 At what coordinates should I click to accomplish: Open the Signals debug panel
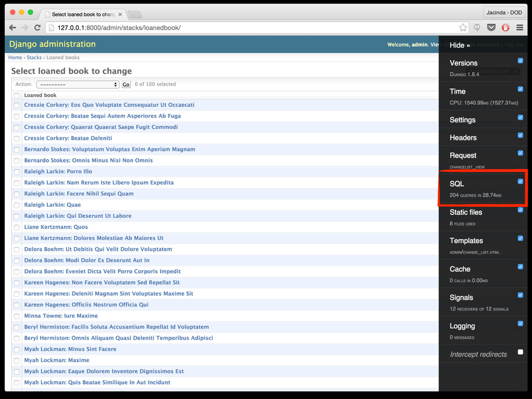coord(461,298)
